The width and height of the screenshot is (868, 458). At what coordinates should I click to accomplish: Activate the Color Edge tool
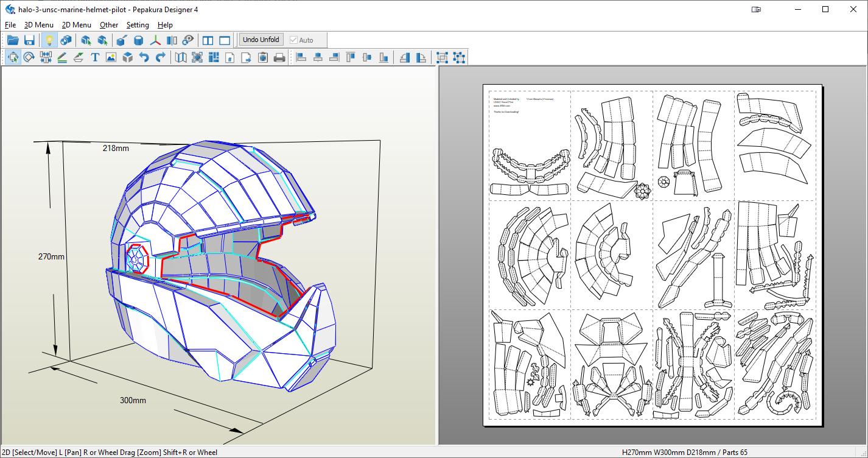[x=79, y=57]
